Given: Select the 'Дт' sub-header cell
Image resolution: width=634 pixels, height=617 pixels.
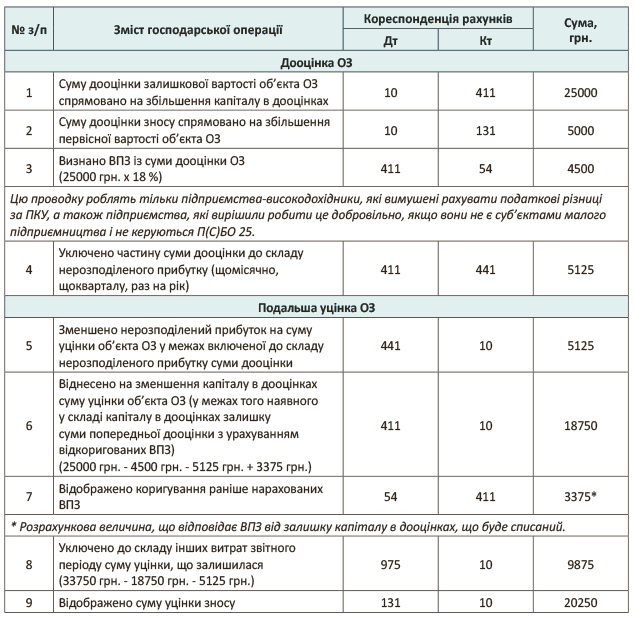Looking at the screenshot, I should click(391, 41).
